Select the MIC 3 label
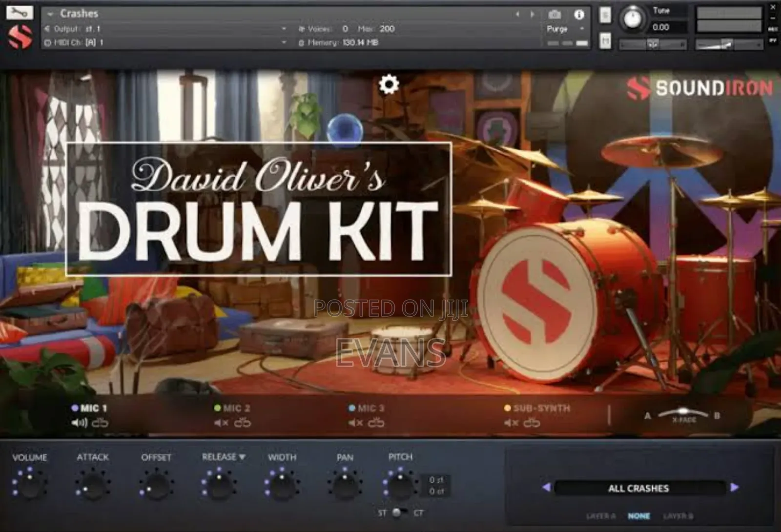Image resolution: width=781 pixels, height=532 pixels. 371,408
